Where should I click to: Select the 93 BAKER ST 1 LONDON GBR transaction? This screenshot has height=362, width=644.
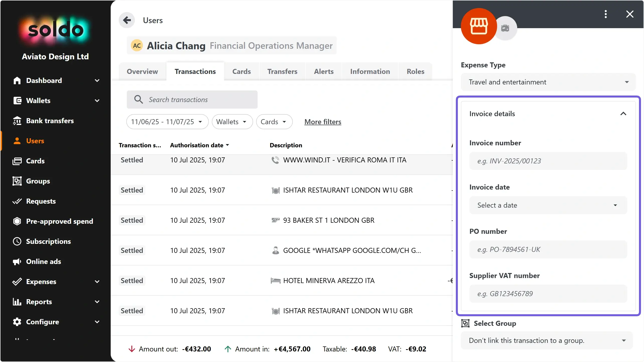pos(282,220)
